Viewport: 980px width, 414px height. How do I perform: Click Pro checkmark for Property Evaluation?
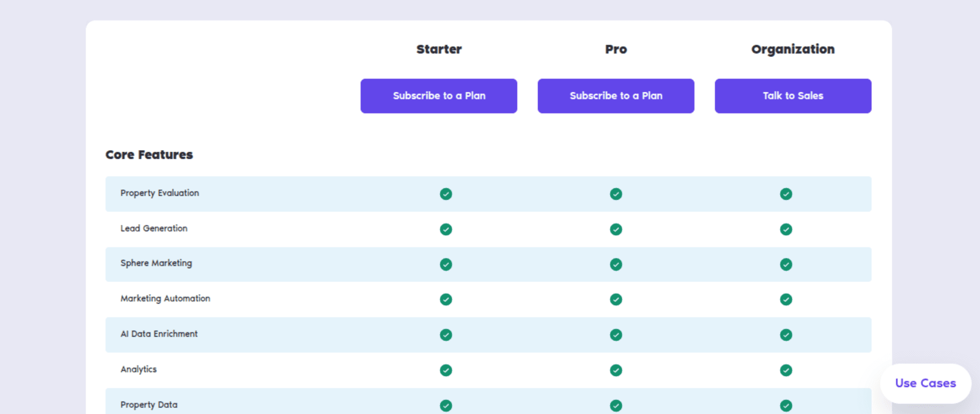click(616, 194)
